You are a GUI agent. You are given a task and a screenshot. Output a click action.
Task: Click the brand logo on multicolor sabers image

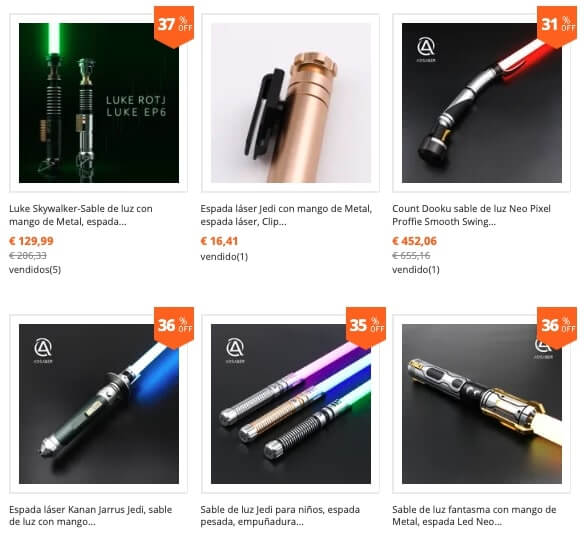(x=235, y=350)
